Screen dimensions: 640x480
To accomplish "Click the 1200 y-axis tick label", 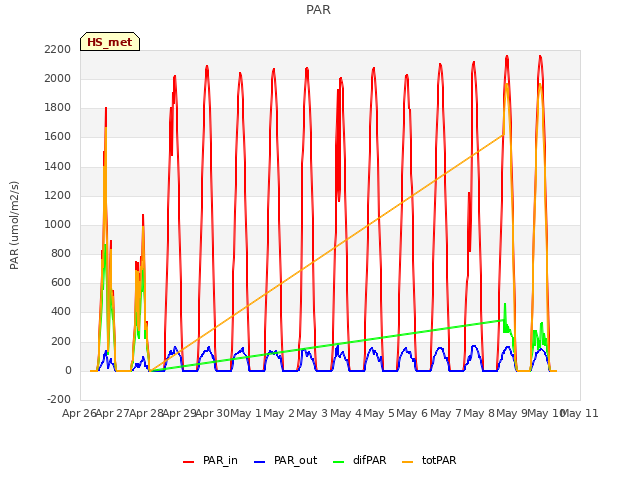I will pos(58,196).
